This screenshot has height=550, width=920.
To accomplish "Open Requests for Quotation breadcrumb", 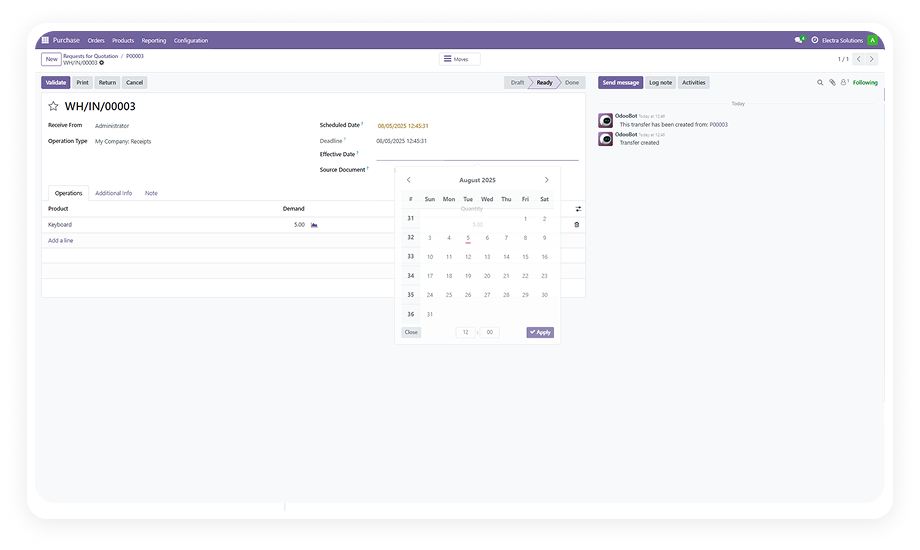I will point(91,56).
